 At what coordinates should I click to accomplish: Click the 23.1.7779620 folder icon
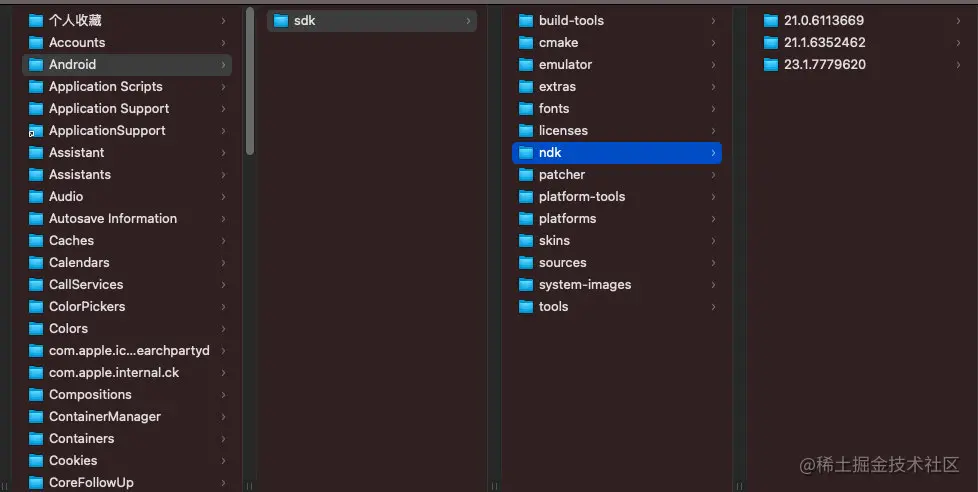[x=771, y=65]
